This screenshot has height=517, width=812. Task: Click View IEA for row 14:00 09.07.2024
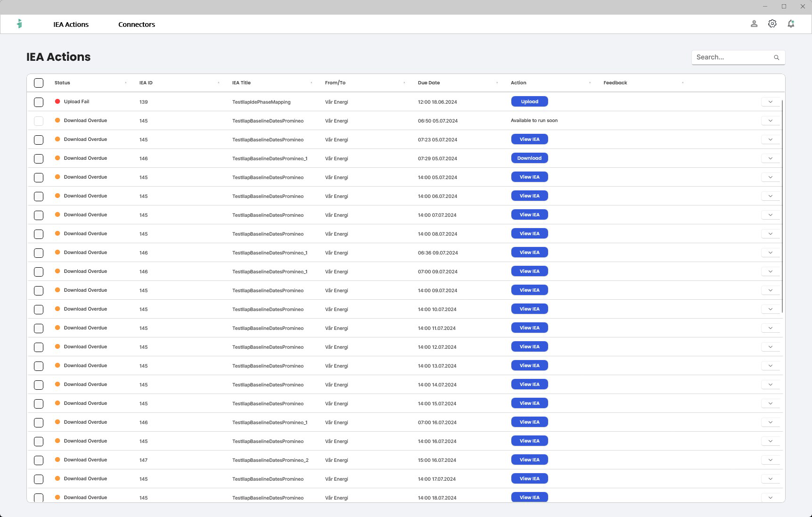(530, 290)
